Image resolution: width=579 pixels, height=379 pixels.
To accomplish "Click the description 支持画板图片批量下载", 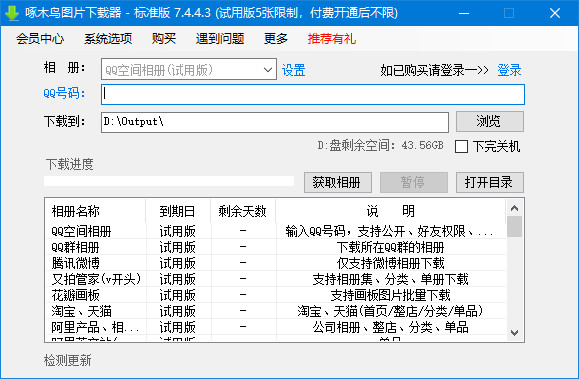I will point(390,295).
